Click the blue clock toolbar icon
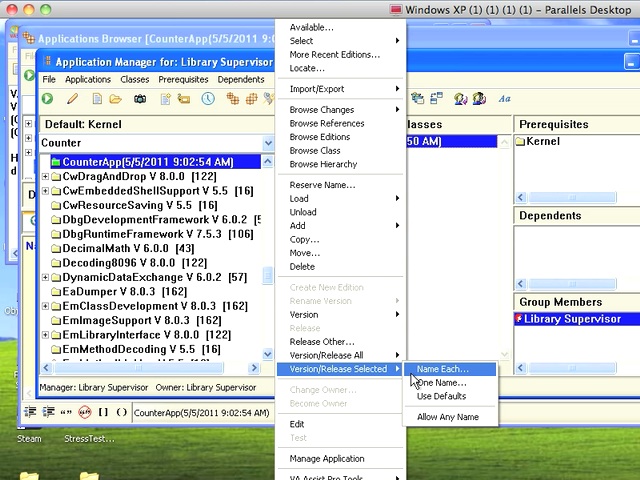 pos(208,98)
